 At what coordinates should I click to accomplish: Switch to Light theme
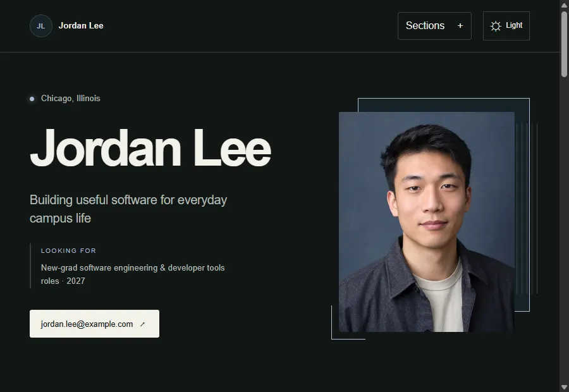coord(506,26)
